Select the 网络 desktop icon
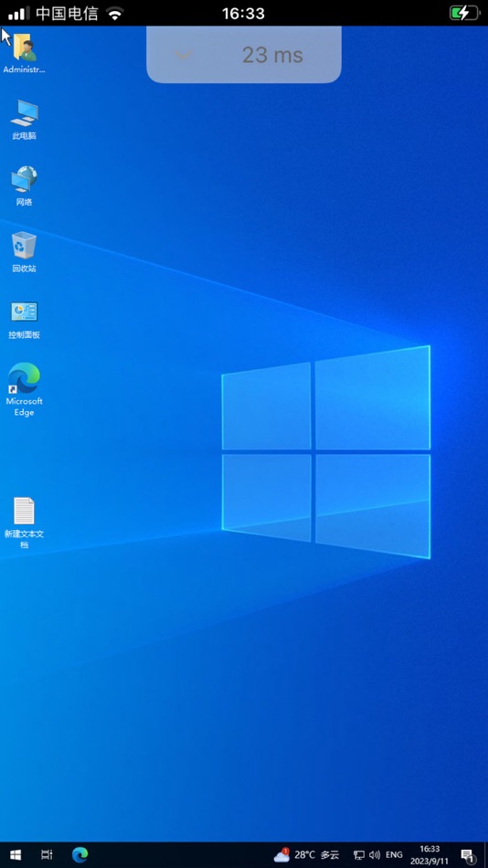Screen dimensions: 488x868 24,186
